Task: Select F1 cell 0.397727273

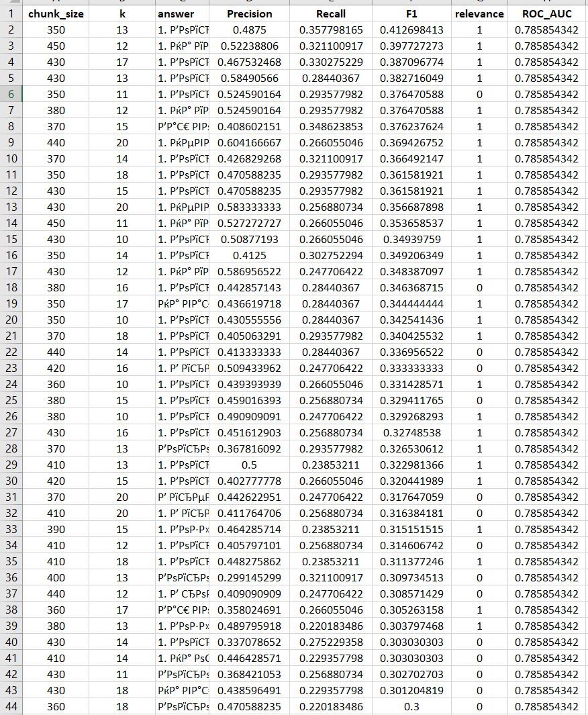Action: 411,46
